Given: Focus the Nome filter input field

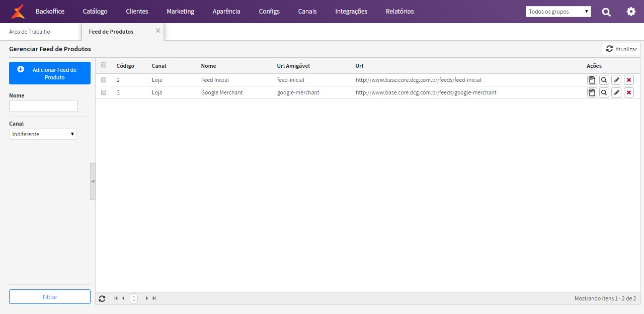Looking at the screenshot, I should click(x=43, y=106).
